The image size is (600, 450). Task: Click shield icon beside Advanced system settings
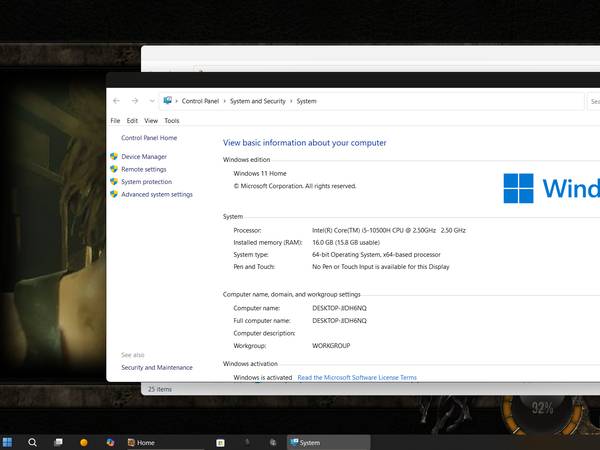(x=114, y=195)
